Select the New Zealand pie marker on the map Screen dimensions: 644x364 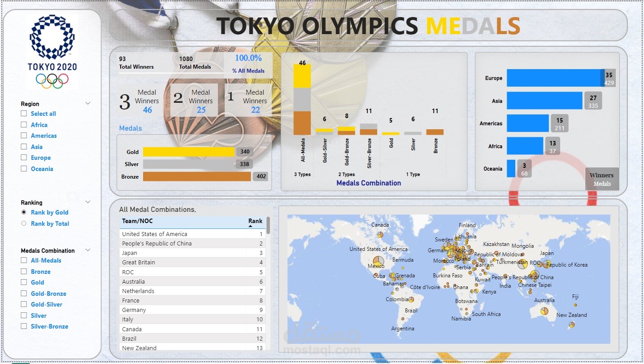[x=571, y=325]
